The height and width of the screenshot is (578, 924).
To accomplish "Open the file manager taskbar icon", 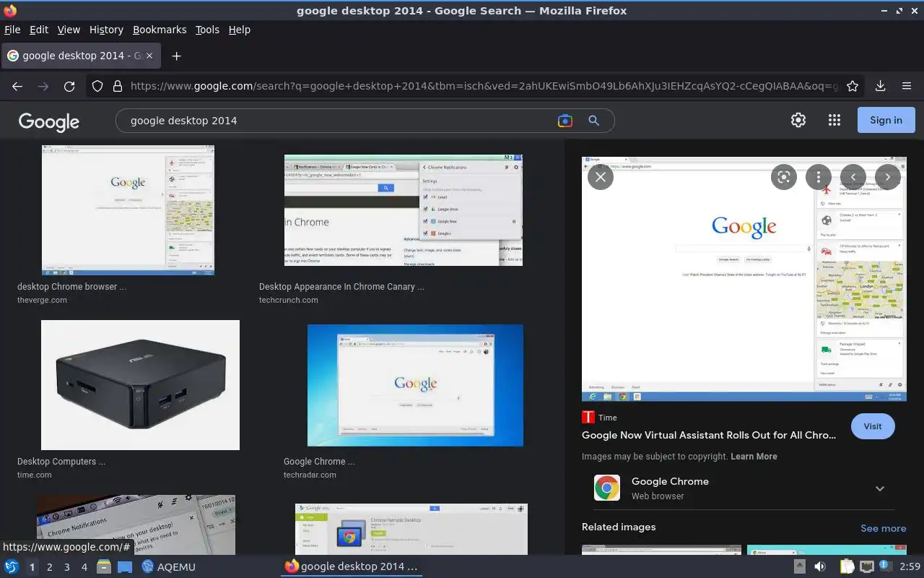I will pyautogui.click(x=104, y=567).
